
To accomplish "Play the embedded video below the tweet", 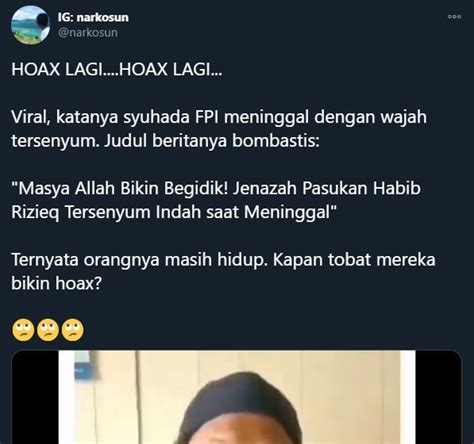I will click(x=237, y=397).
